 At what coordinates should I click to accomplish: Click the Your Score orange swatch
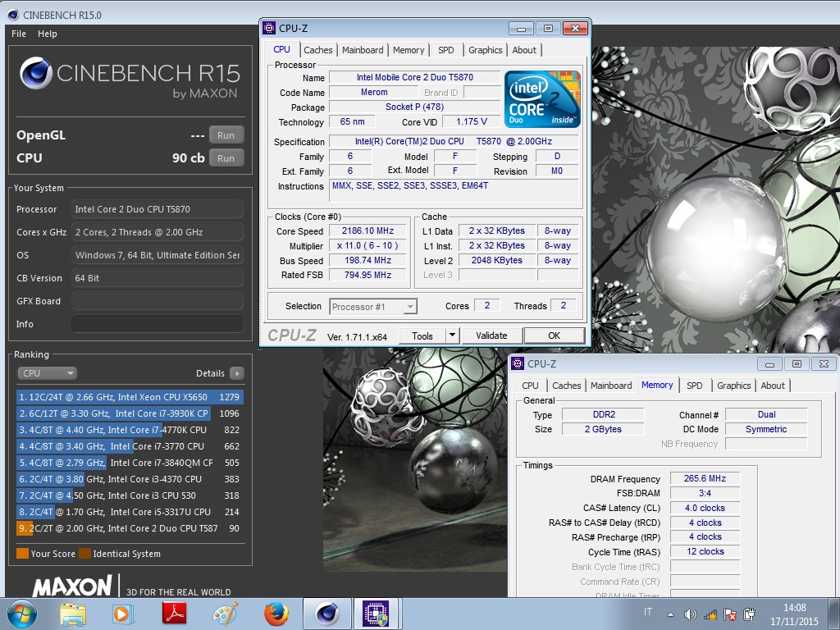point(22,554)
